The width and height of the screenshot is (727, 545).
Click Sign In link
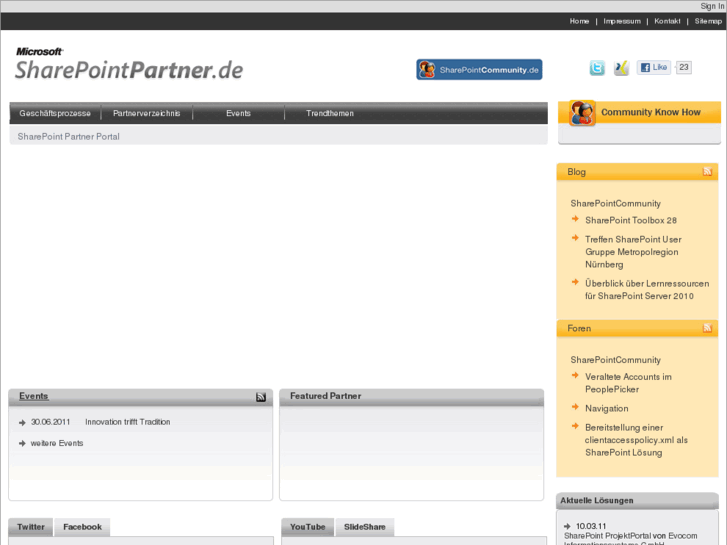coord(712,6)
